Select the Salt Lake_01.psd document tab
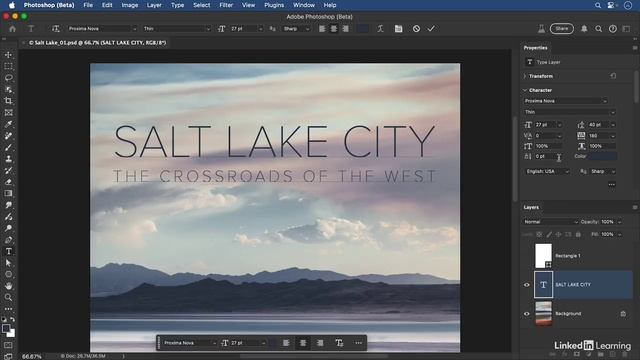This screenshot has width=640, height=360. (x=97, y=43)
